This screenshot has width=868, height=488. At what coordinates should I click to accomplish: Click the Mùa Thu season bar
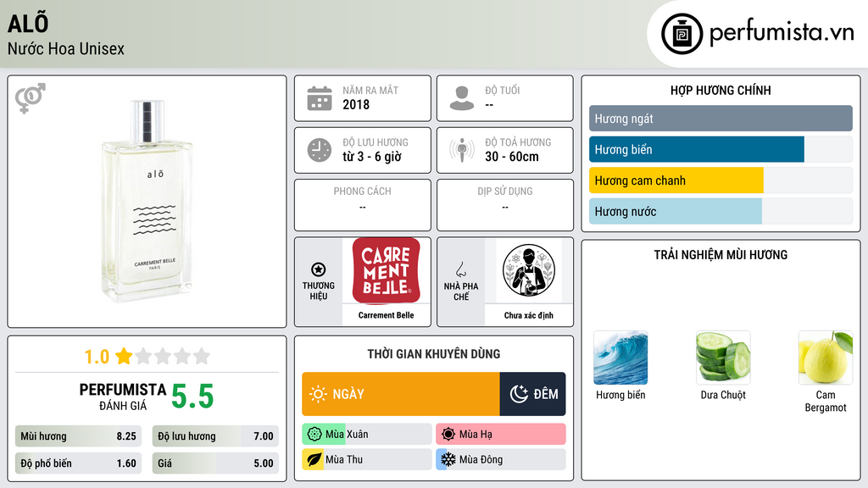(367, 460)
